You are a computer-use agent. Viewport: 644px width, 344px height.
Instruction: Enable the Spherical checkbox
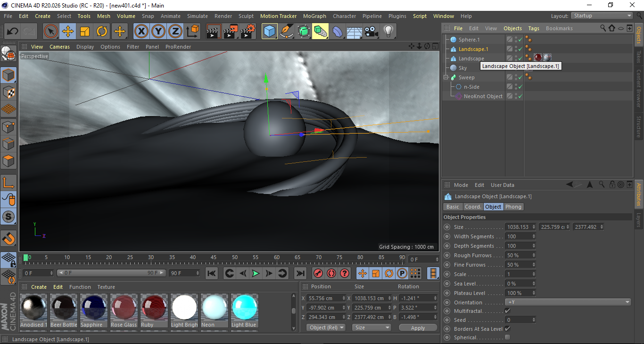(x=507, y=337)
